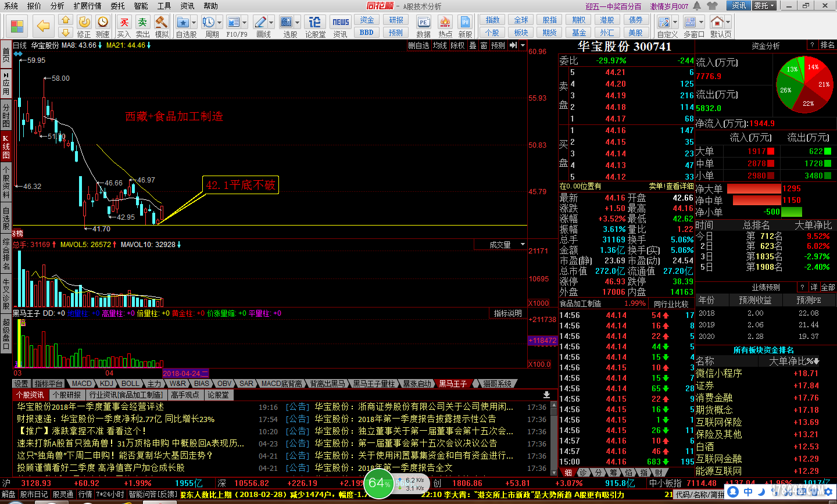The image size is (837, 504).
Task: Toggle the 窗 sub-window option
Action: point(484,45)
